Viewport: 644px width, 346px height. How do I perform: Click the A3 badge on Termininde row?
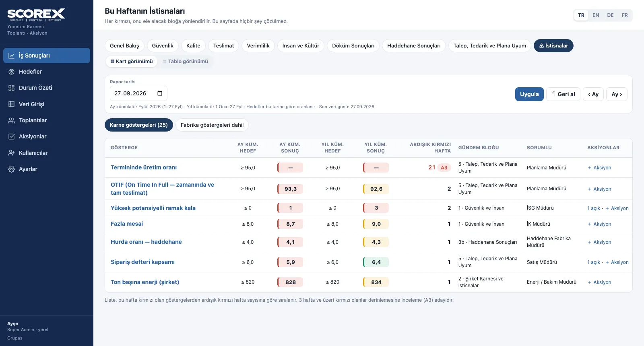pos(444,168)
